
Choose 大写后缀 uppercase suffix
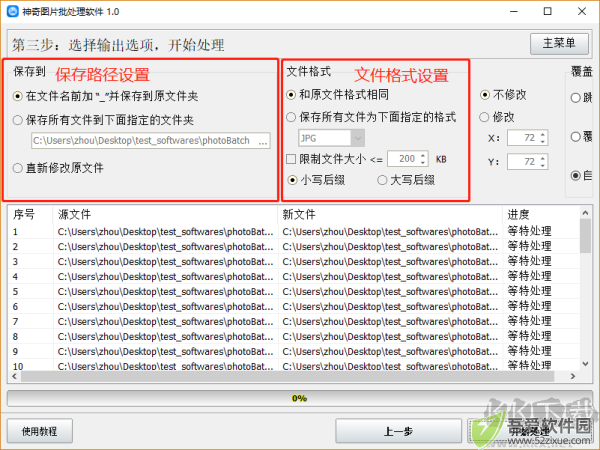(406, 180)
